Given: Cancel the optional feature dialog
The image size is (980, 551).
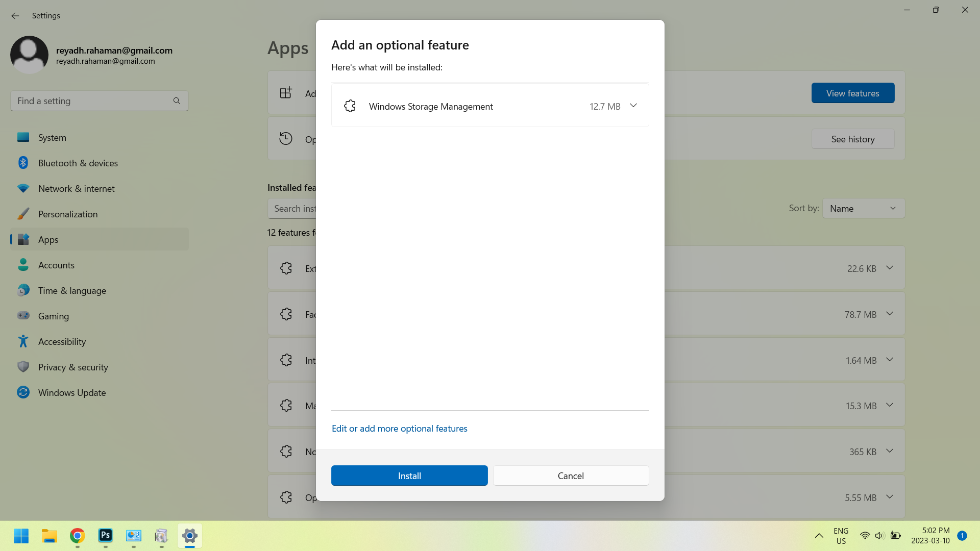Looking at the screenshot, I should click(x=570, y=475).
